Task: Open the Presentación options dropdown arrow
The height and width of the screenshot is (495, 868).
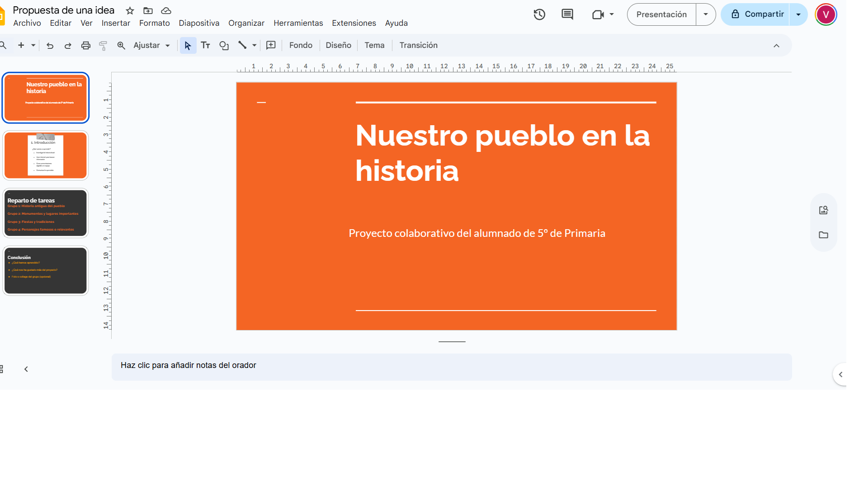Action: tap(706, 14)
